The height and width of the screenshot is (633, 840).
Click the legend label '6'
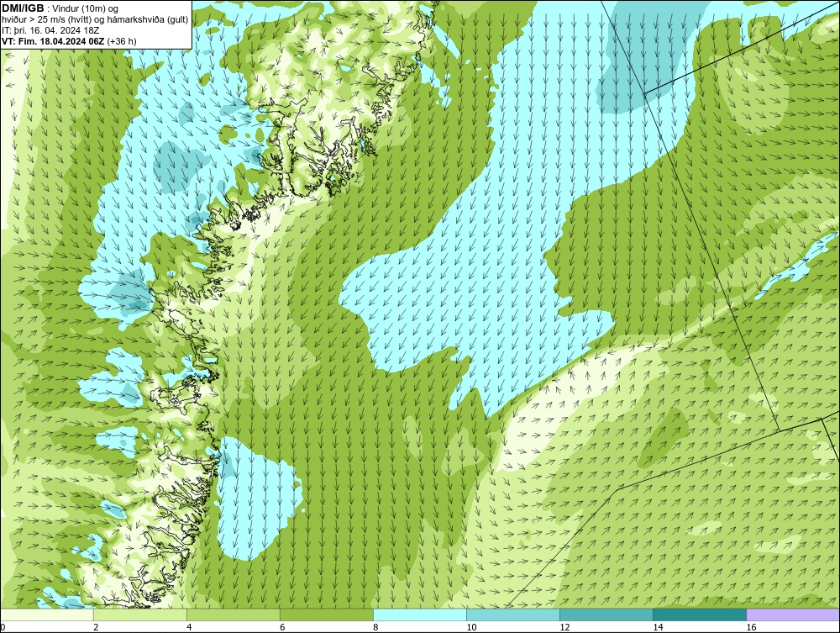(x=283, y=627)
